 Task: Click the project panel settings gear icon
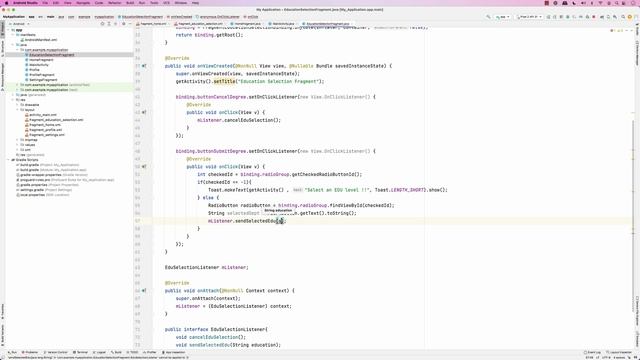tap(124, 24)
